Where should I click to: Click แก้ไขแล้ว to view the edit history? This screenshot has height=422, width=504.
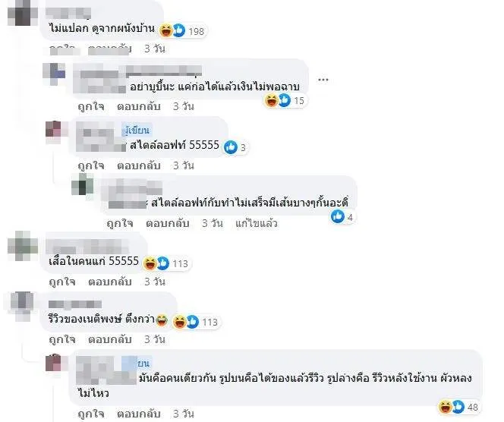[257, 223]
